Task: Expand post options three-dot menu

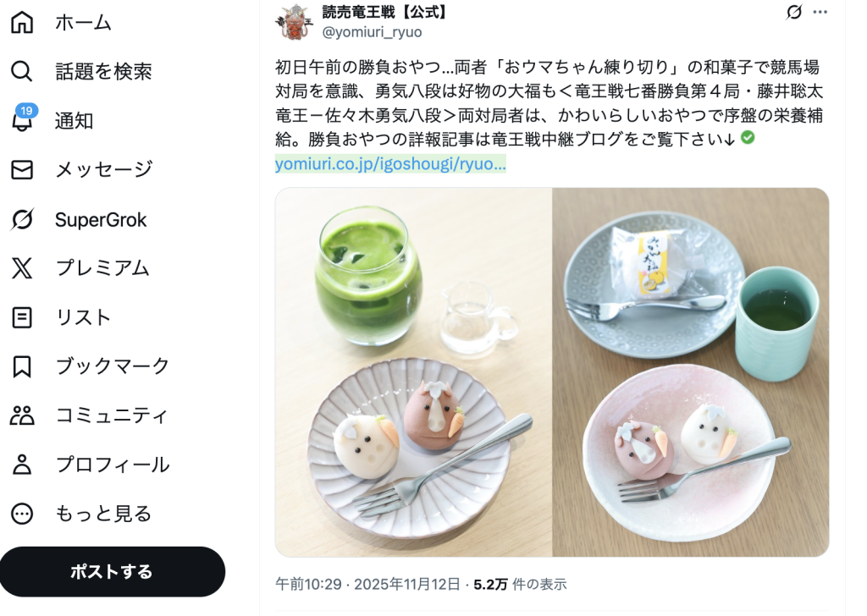Action: point(820,12)
